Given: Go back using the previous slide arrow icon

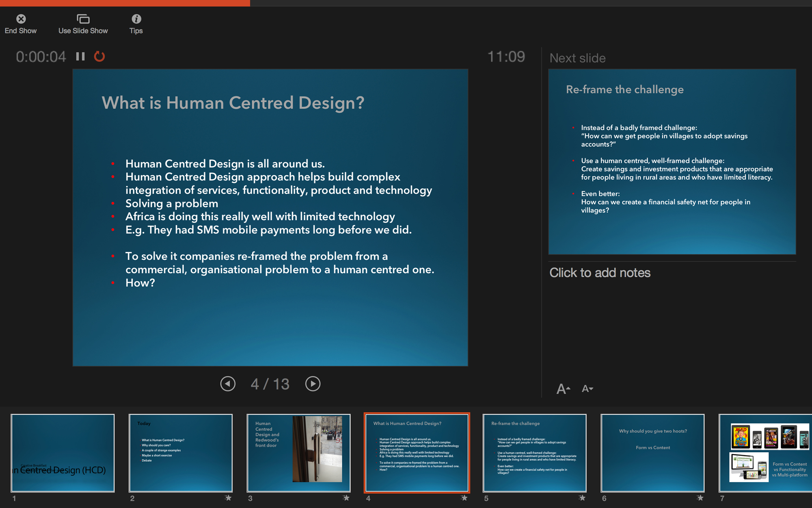Looking at the screenshot, I should [228, 383].
